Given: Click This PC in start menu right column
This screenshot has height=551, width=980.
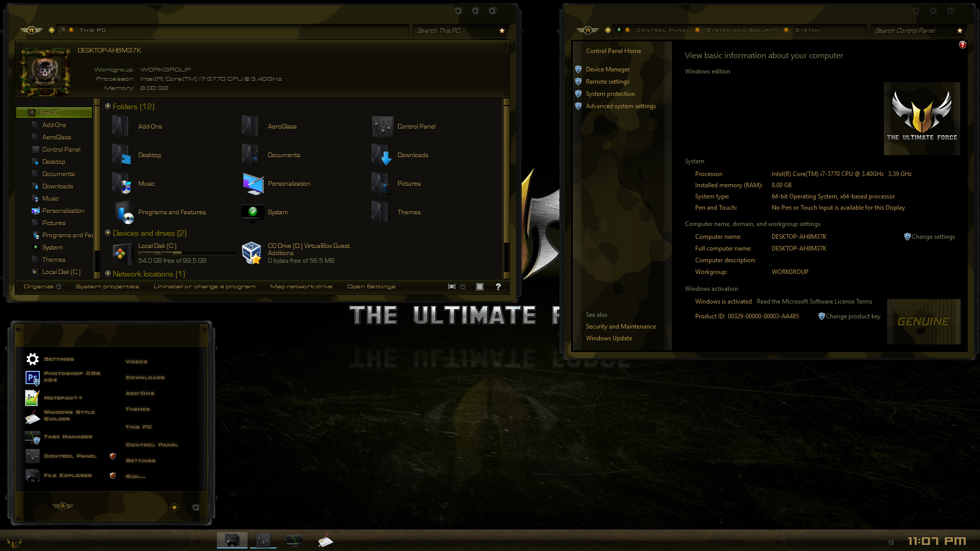Looking at the screenshot, I should pos(138,427).
